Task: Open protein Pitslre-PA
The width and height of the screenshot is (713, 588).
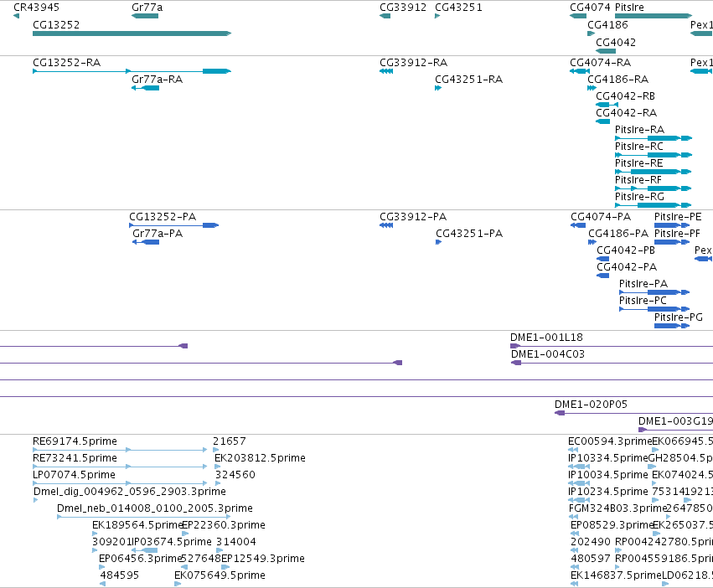Action: coord(654,292)
